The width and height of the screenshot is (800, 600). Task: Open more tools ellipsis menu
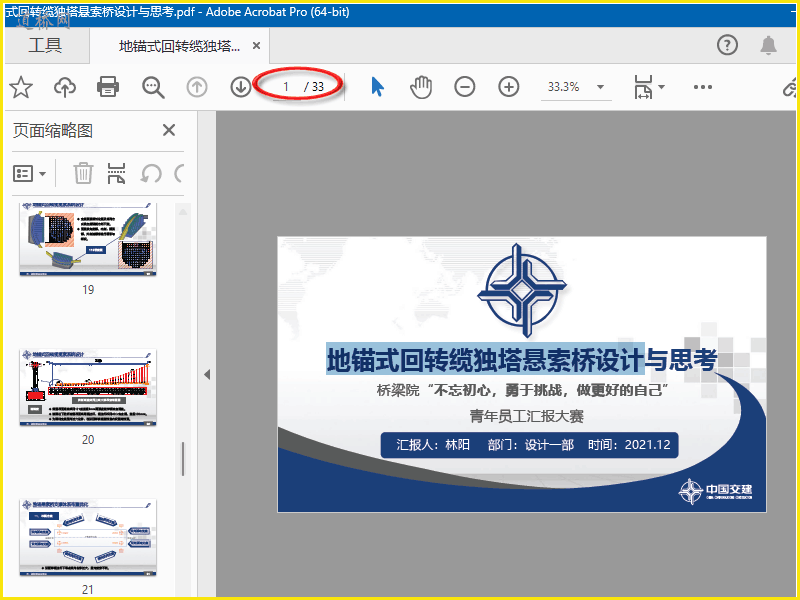pyautogui.click(x=703, y=87)
